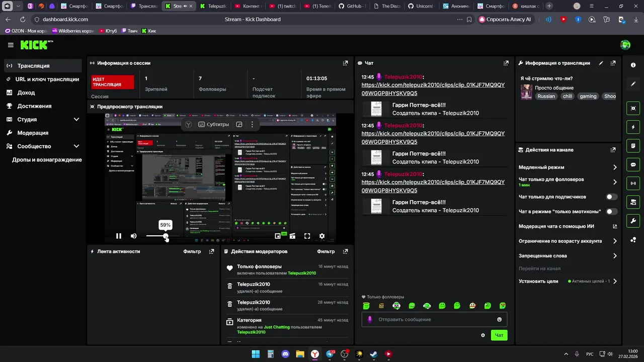The width and height of the screenshot is (644, 362).
Task: Open the Windows Start menu
Action: pos(256,354)
